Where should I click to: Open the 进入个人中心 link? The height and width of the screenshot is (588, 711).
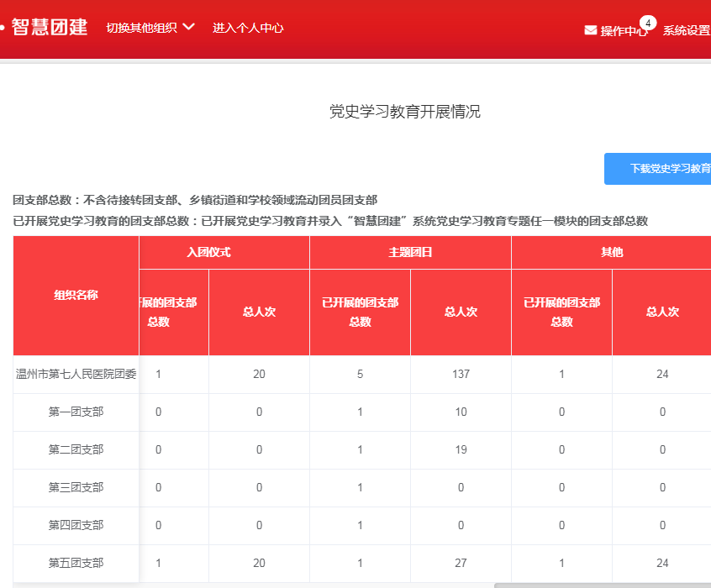[x=248, y=28]
